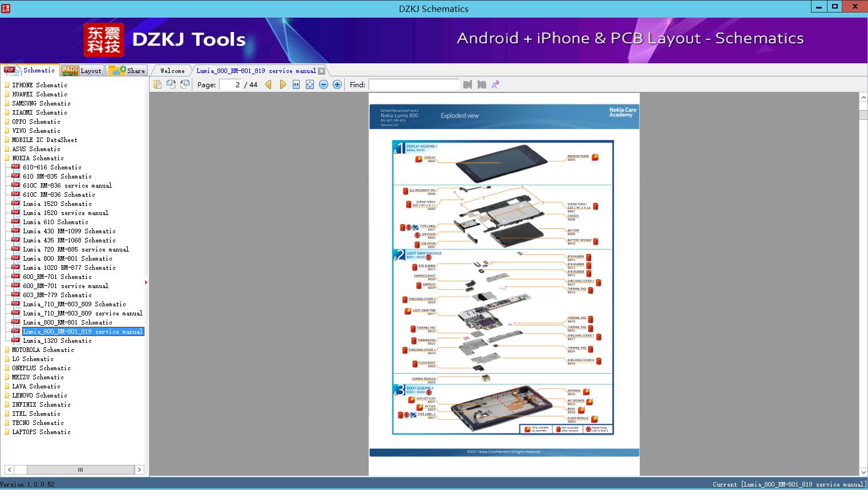The image size is (868, 490).
Task: Click the page number input field
Action: [x=230, y=84]
